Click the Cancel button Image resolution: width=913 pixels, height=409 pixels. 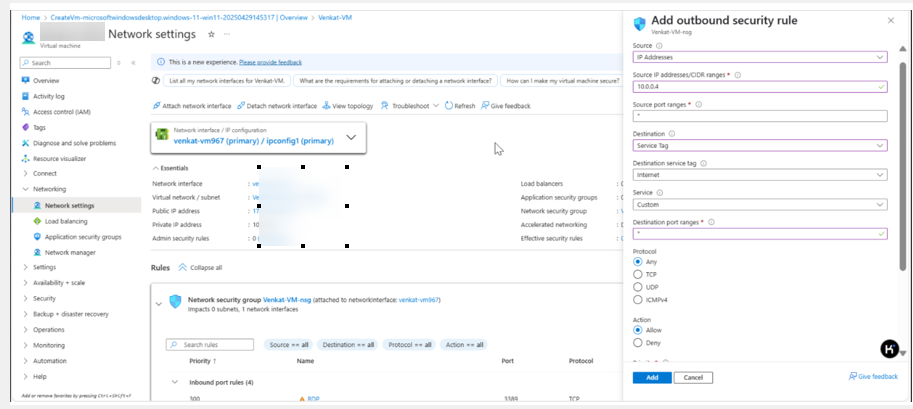[x=693, y=378]
